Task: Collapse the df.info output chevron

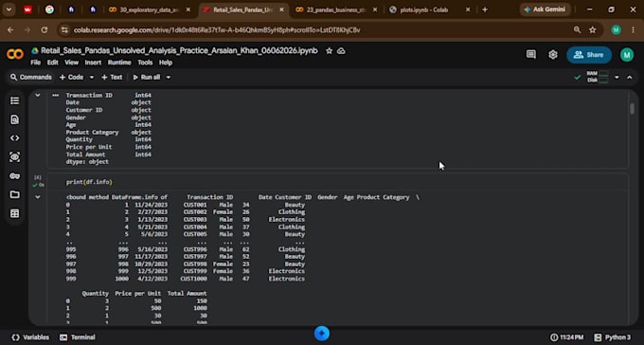Action: coord(37,197)
